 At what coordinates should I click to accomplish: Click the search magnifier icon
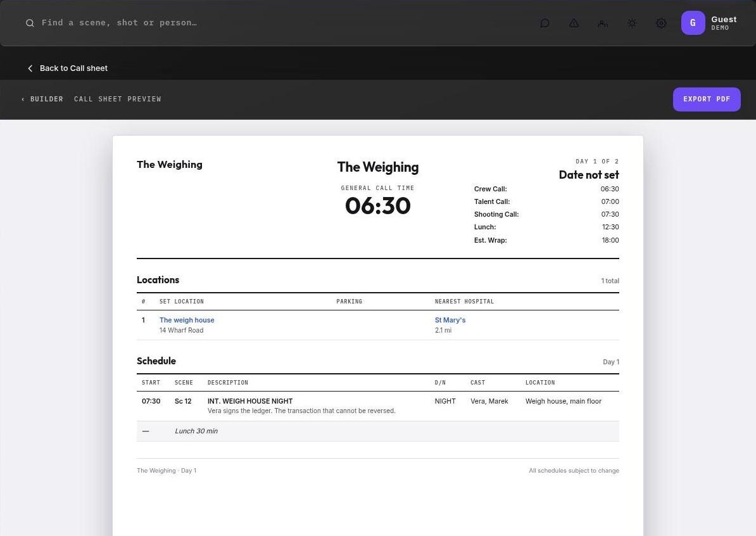(x=30, y=23)
